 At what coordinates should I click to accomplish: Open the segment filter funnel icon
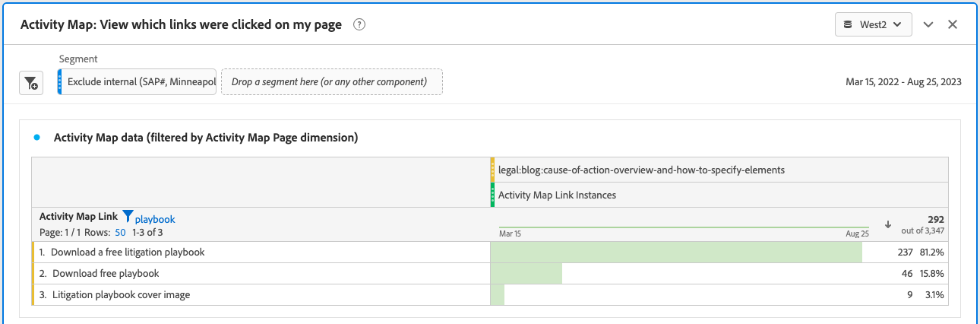point(31,83)
